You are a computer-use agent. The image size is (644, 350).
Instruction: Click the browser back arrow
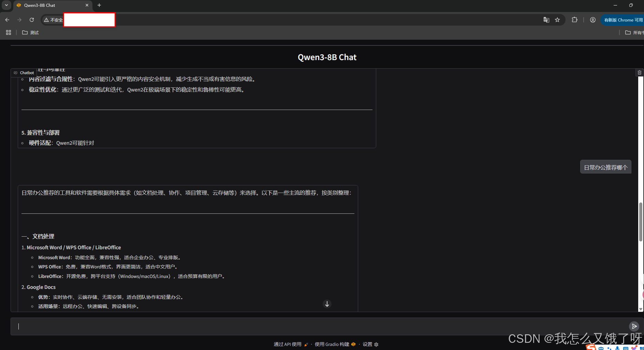7,20
